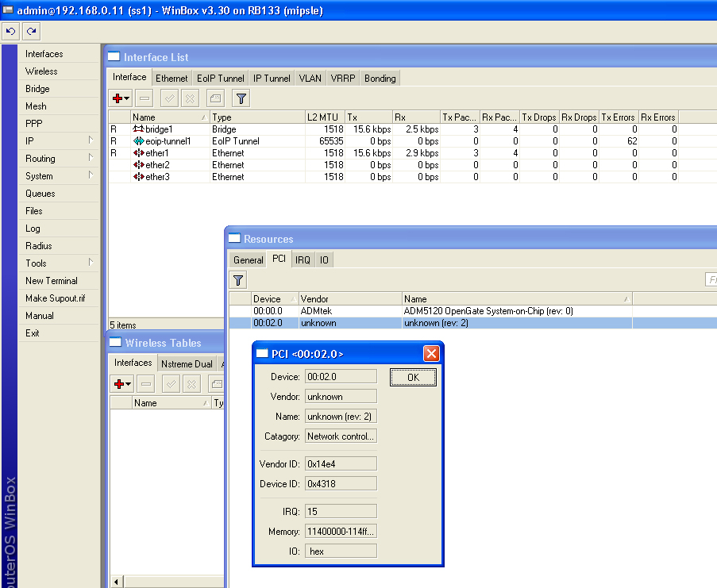Select the bridge1 interface icon

138,129
